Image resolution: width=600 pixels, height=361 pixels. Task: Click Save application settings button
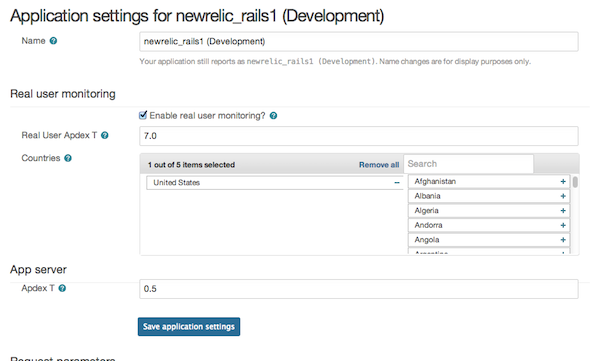point(189,327)
